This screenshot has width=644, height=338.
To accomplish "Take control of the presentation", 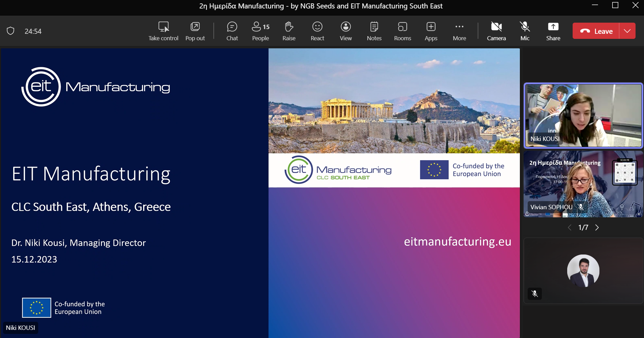I will click(163, 31).
